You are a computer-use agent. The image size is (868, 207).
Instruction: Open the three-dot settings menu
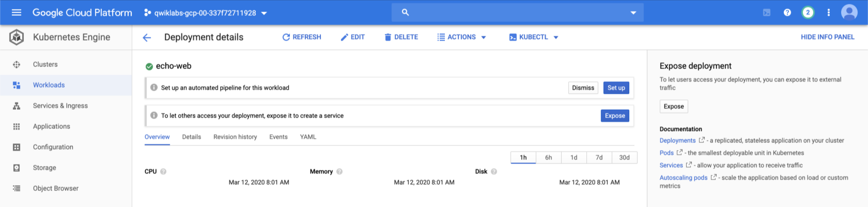(829, 13)
